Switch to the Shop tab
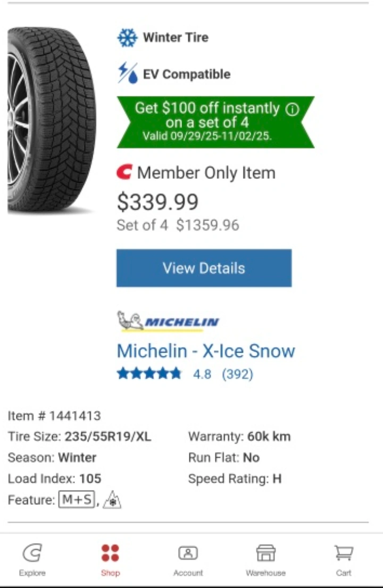 pyautogui.click(x=110, y=560)
